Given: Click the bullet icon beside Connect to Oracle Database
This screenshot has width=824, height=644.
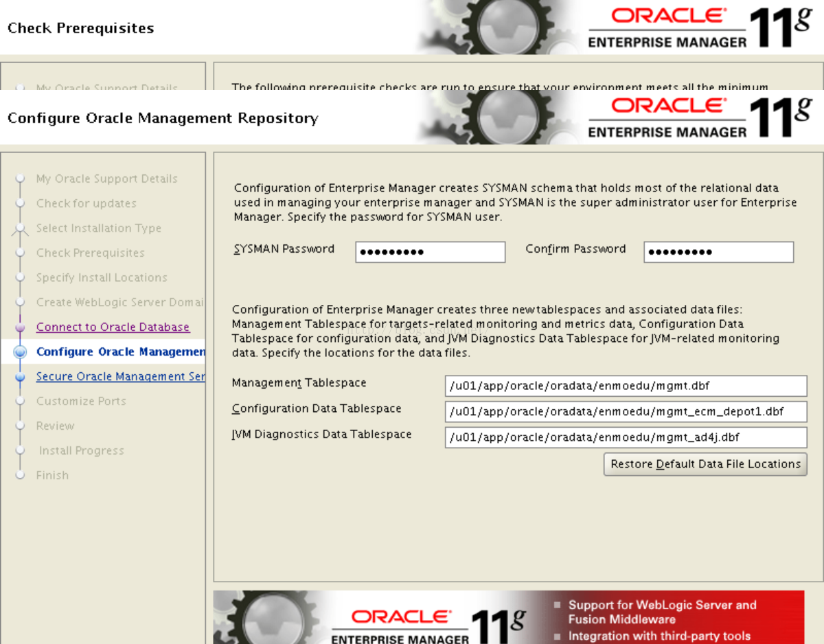Looking at the screenshot, I should point(21,327).
